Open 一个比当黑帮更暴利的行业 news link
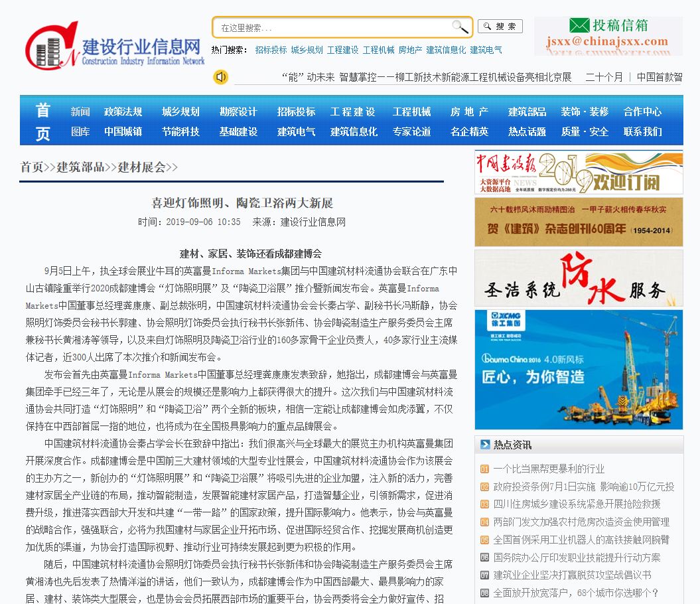Image resolution: width=700 pixels, height=604 pixels. click(x=548, y=468)
